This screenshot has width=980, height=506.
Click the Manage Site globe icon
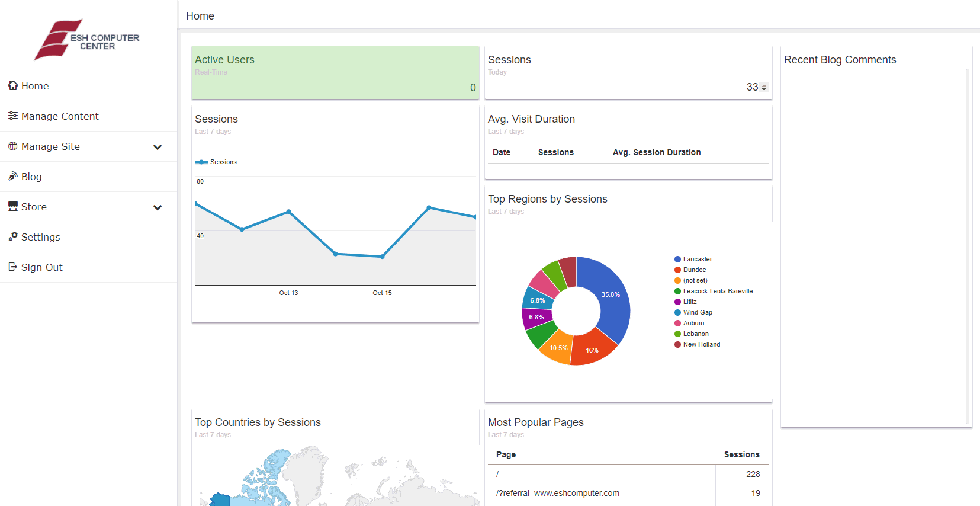point(13,146)
